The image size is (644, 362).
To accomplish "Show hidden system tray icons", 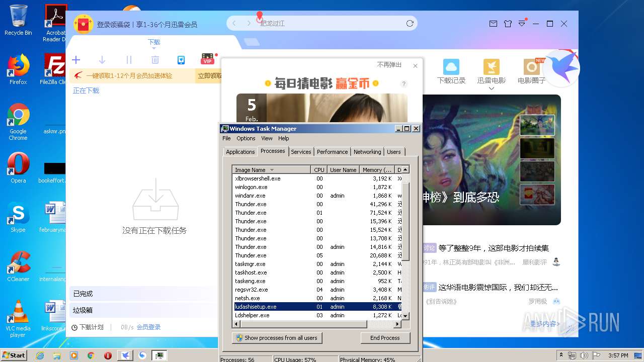I will [x=561, y=355].
